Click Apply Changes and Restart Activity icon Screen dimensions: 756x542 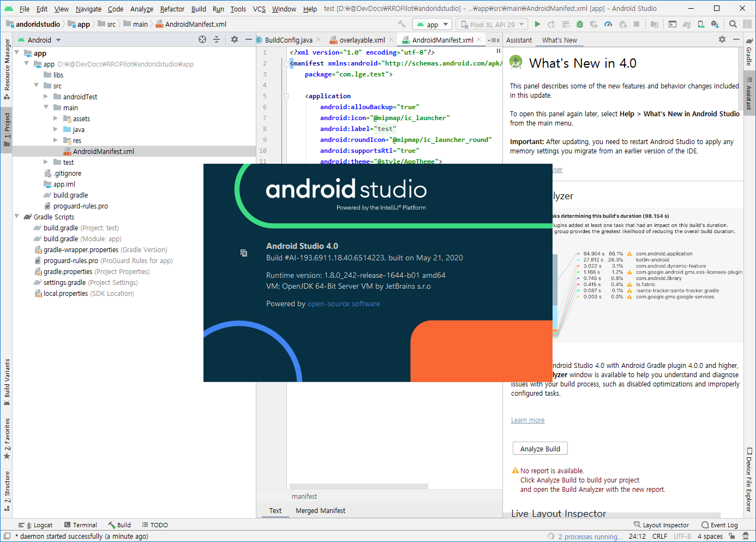pos(551,24)
